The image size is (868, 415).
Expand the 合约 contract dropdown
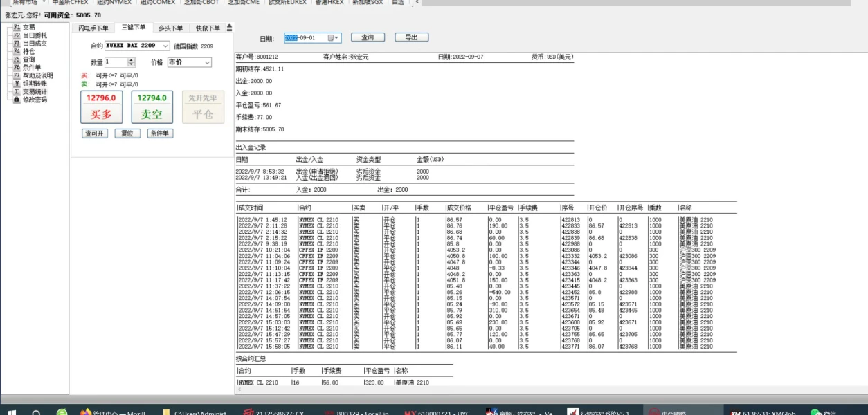coord(165,46)
